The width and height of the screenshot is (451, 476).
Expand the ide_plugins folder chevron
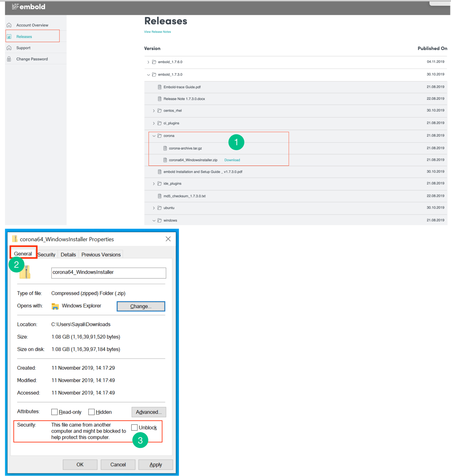[x=154, y=184]
